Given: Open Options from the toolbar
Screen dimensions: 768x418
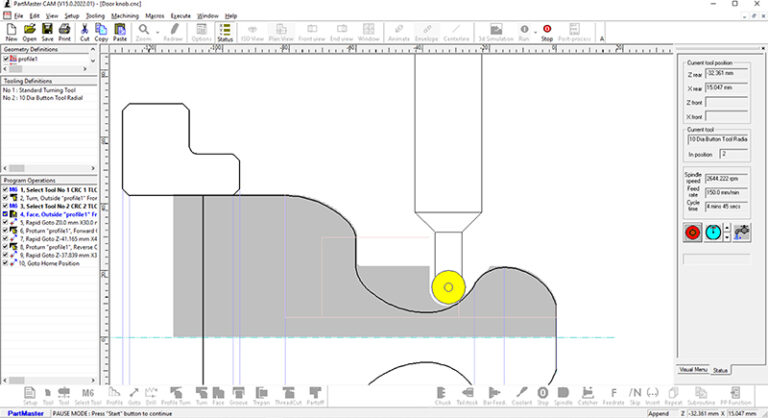Looking at the screenshot, I should point(201,32).
